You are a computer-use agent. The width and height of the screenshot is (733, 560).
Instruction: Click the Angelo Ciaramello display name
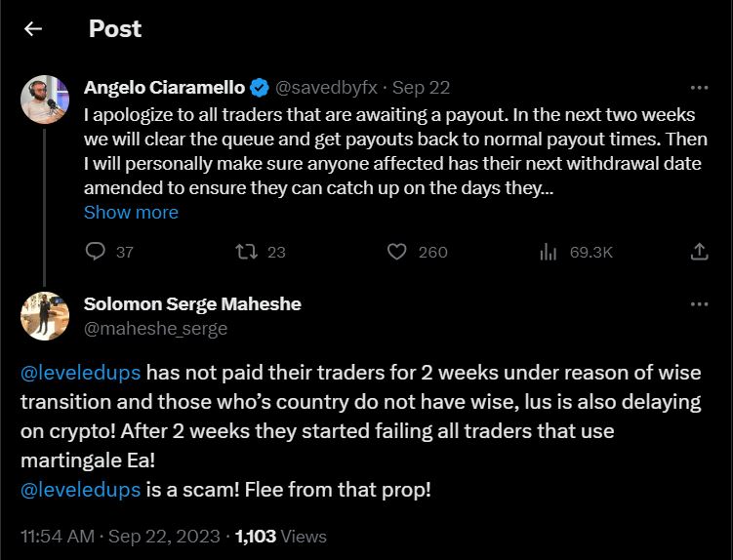tap(164, 88)
